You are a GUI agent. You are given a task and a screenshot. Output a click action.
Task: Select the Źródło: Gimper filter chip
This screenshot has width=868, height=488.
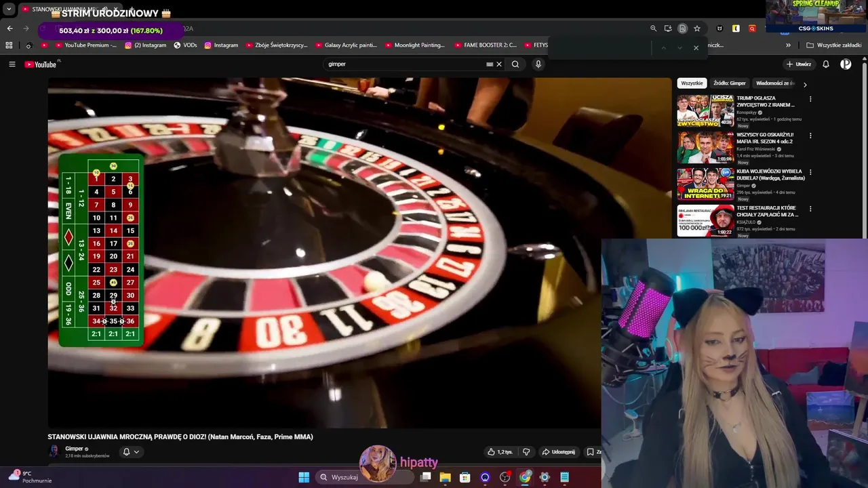coord(730,83)
